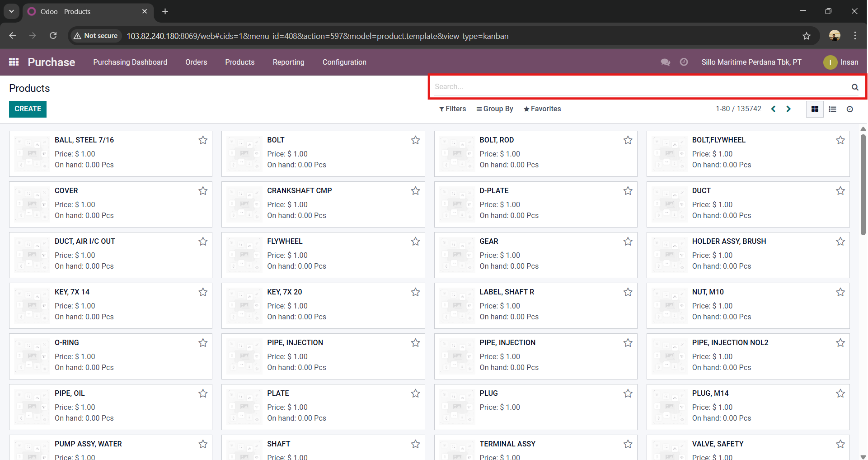Switch to activity view
868x460 pixels.
pyautogui.click(x=849, y=109)
